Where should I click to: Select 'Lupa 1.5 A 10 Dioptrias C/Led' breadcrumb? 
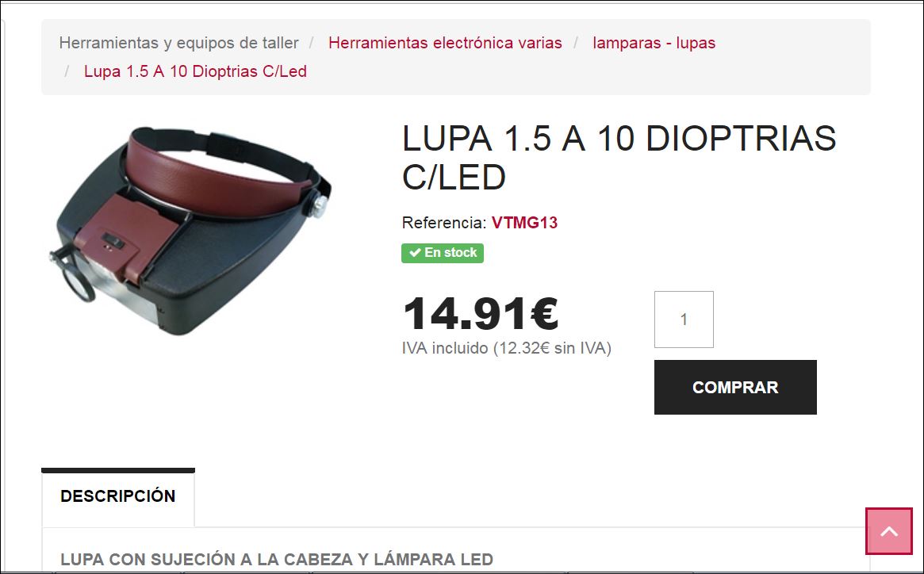point(195,71)
